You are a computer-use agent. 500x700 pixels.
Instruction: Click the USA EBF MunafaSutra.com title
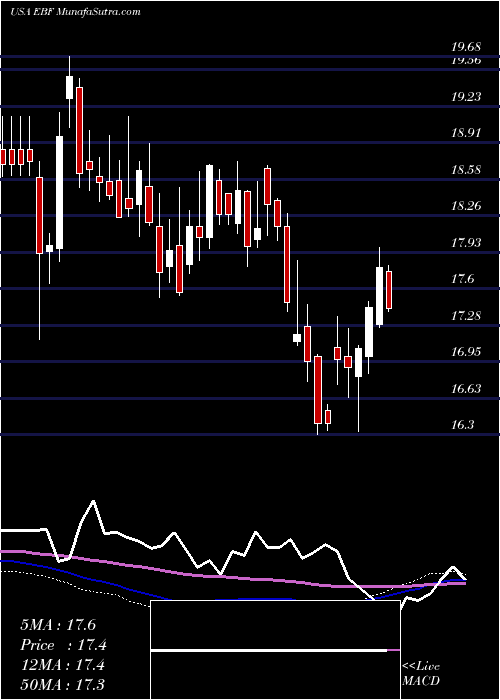75,11
